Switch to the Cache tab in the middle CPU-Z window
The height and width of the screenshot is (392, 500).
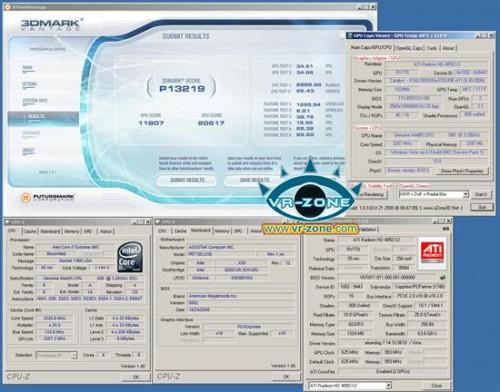pyautogui.click(x=180, y=231)
